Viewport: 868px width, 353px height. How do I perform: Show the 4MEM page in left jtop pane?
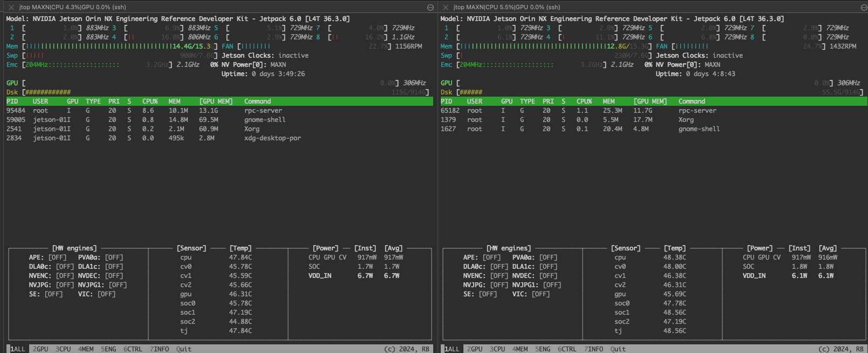click(86, 349)
